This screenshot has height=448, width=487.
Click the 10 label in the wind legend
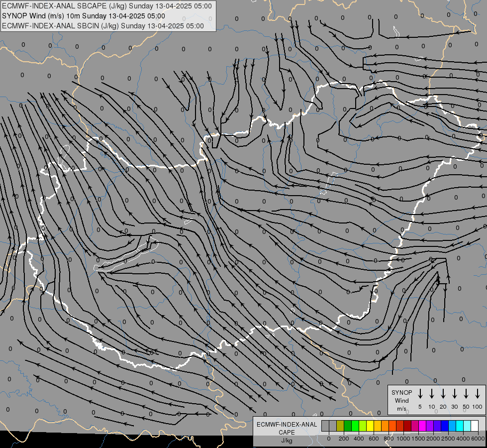point(432,407)
